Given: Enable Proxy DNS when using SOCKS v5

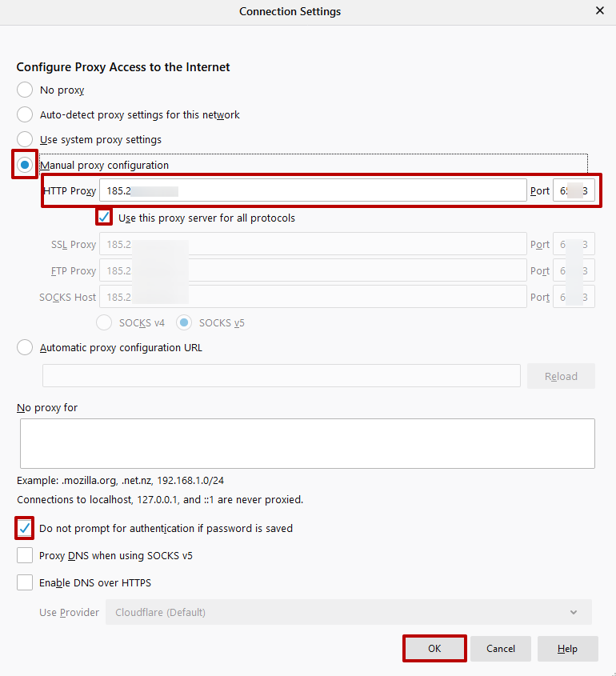Looking at the screenshot, I should tap(25, 555).
